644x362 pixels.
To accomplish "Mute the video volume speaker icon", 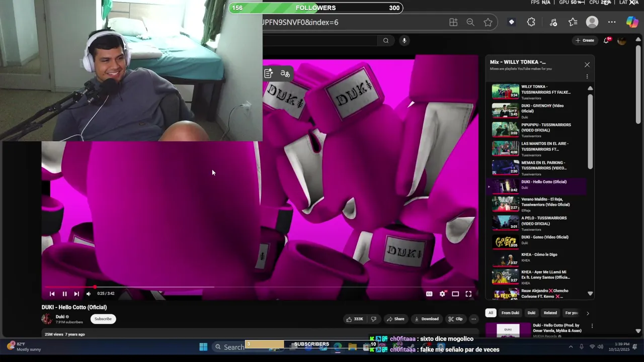I will 89,294.
